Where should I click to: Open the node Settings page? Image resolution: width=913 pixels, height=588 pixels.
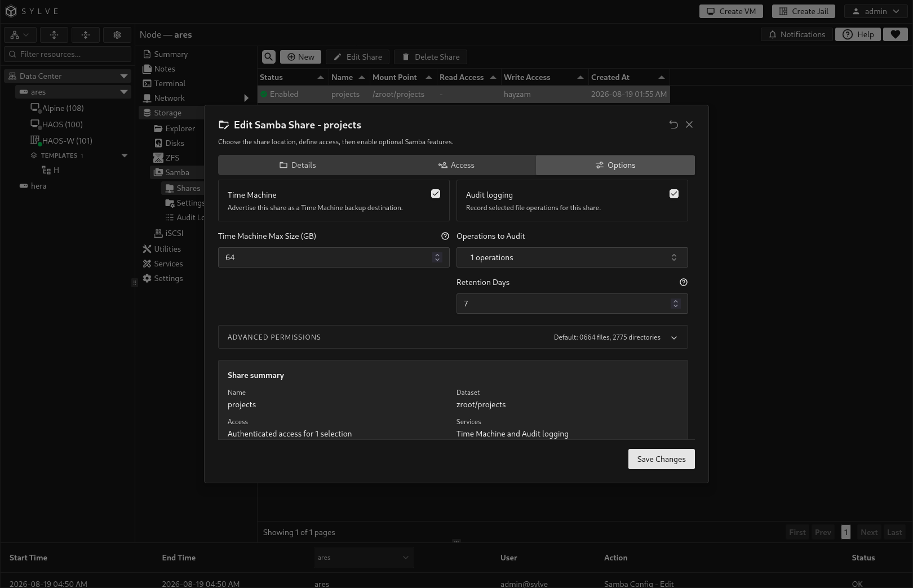[163, 278]
